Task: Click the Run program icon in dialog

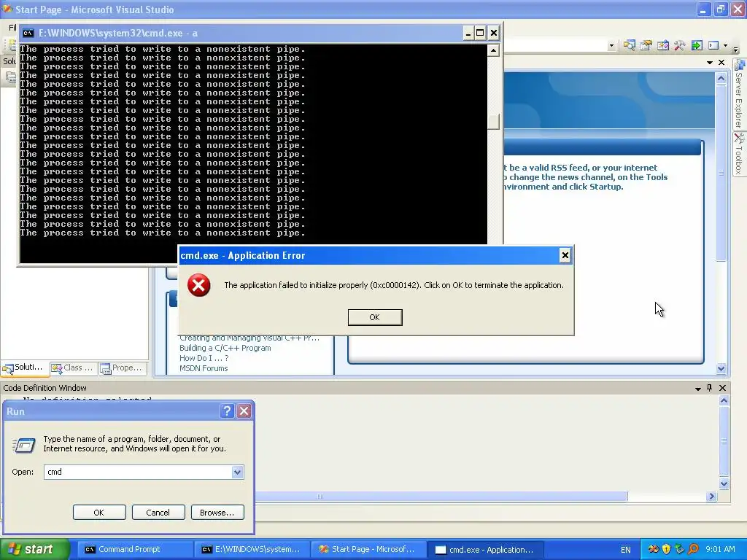Action: click(x=24, y=445)
